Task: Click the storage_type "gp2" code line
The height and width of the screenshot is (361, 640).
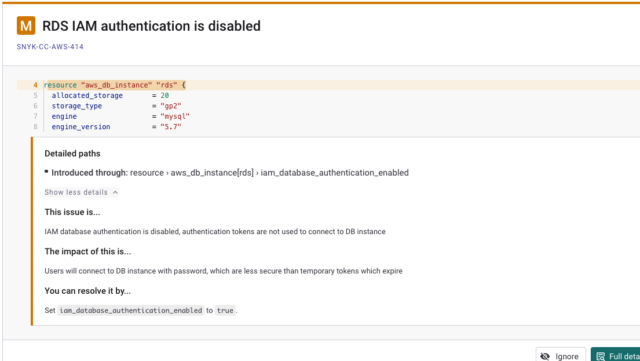Action: coord(116,106)
